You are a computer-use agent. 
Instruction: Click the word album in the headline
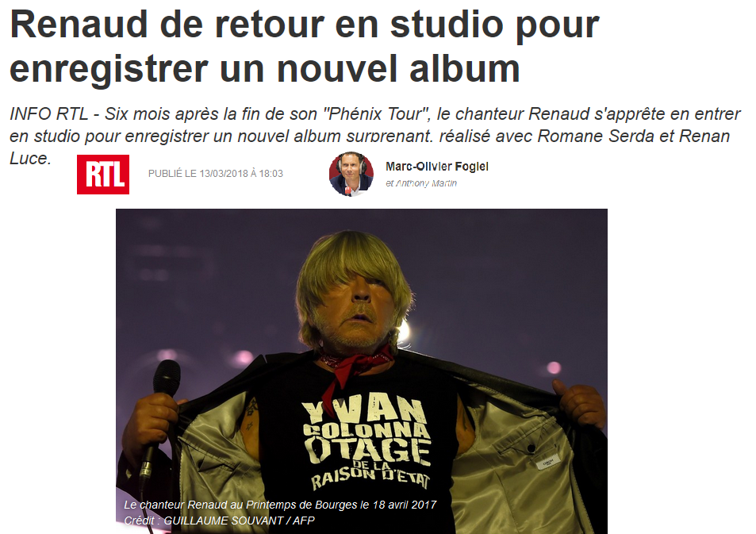tap(465, 68)
